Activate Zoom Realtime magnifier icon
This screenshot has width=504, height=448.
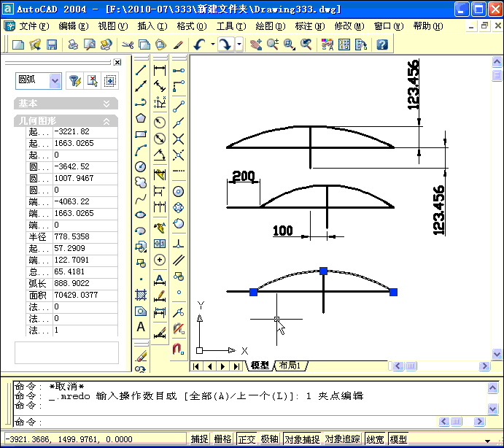point(273,45)
